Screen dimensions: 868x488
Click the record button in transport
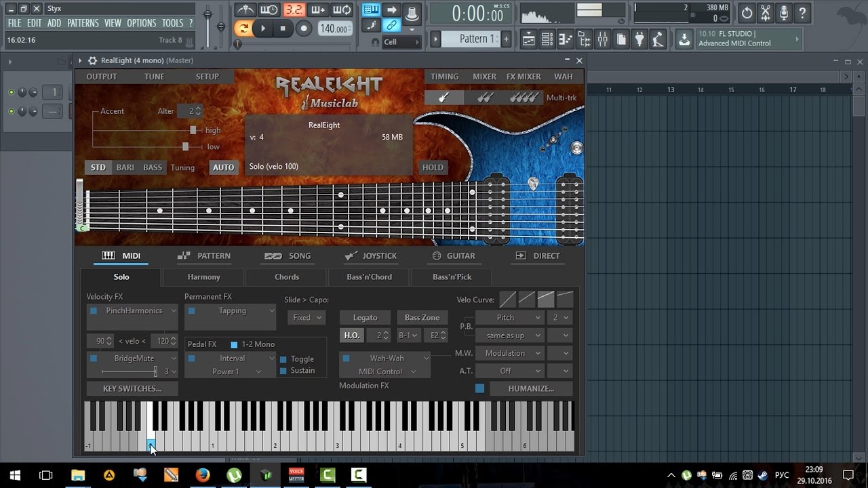[304, 28]
